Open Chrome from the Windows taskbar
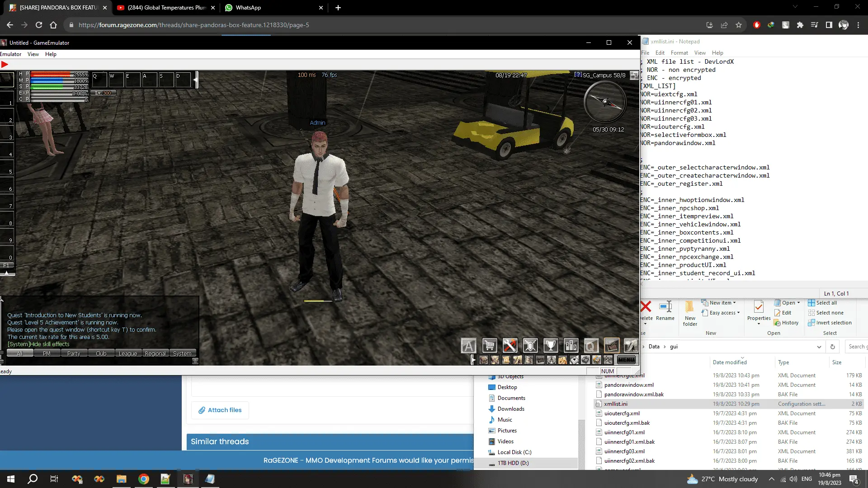The image size is (868, 488). (x=143, y=479)
